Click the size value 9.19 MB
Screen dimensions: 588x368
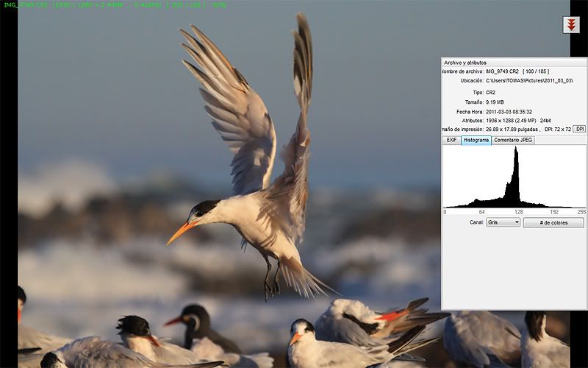495,102
